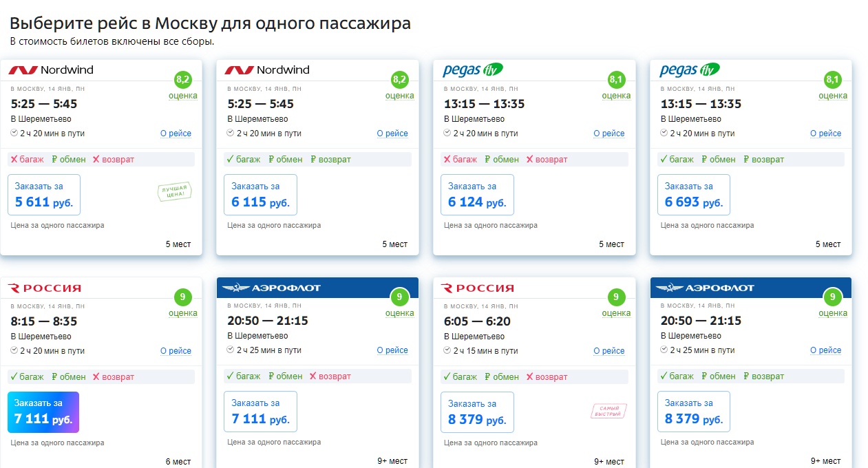
Task: Click the green 8,2 rating badge on the first card
Action: 183,80
